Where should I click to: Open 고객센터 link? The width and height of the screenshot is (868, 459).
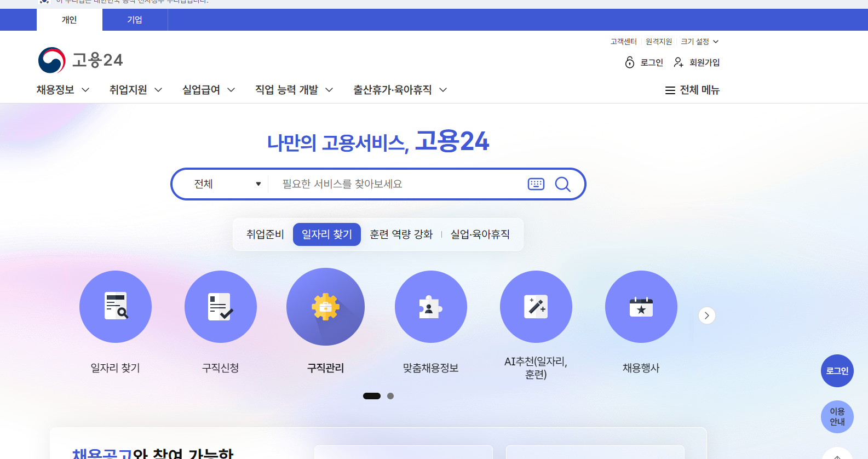(624, 42)
